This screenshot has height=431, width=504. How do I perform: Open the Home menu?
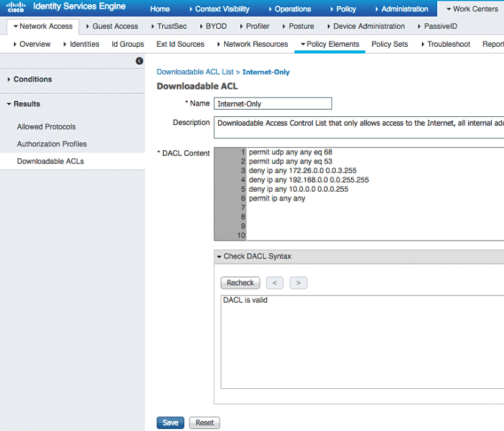coord(160,9)
